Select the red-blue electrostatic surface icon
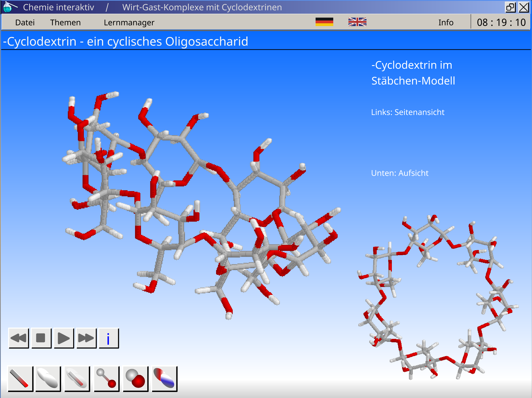The image size is (532, 398). (164, 379)
